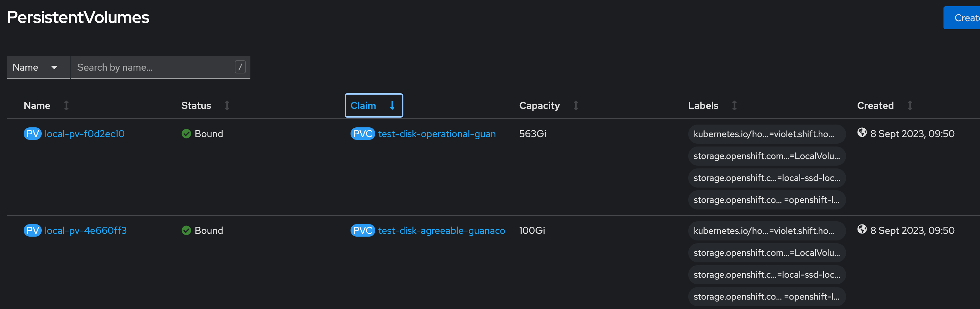The height and width of the screenshot is (309, 980).
Task: Click the PV badge icon for local-pv-f0d2ec10
Action: 32,134
